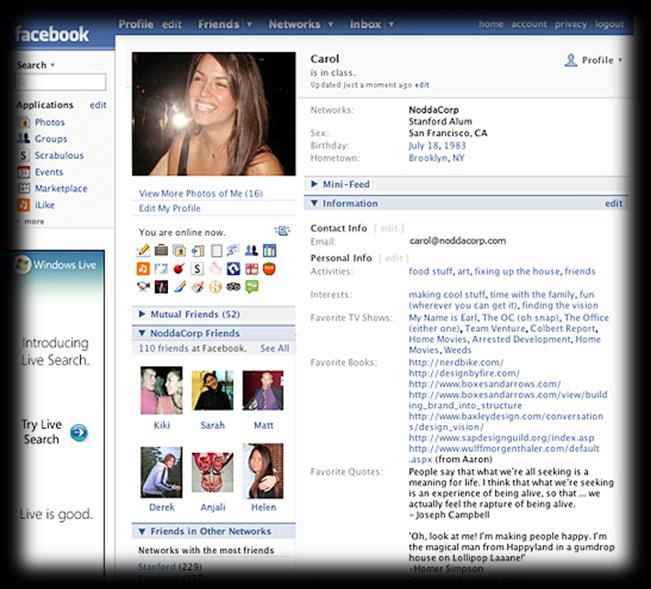Open the Profile dropdown at top right
This screenshot has height=589, width=651.
pos(593,61)
